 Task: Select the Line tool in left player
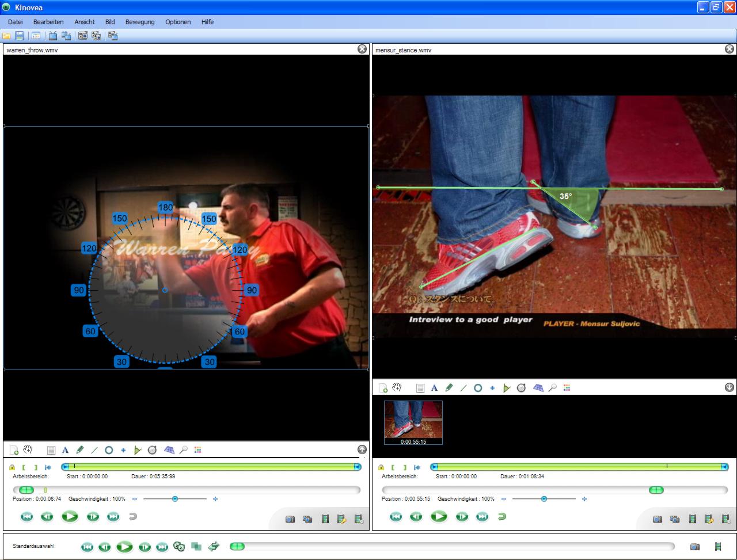94,450
